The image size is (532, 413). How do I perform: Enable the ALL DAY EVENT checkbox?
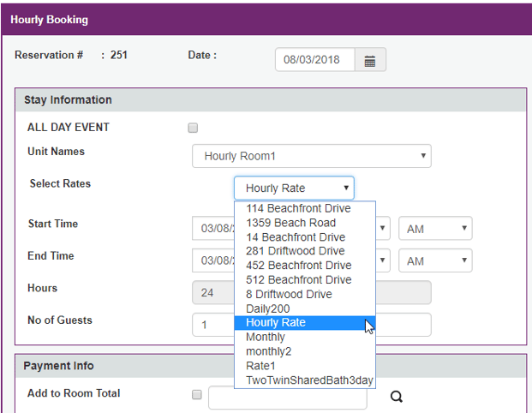[193, 129]
